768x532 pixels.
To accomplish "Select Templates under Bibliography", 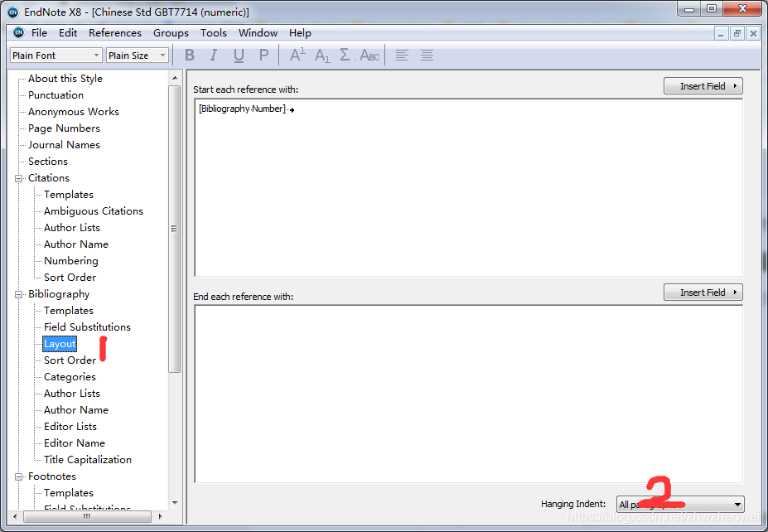I will pyautogui.click(x=69, y=311).
